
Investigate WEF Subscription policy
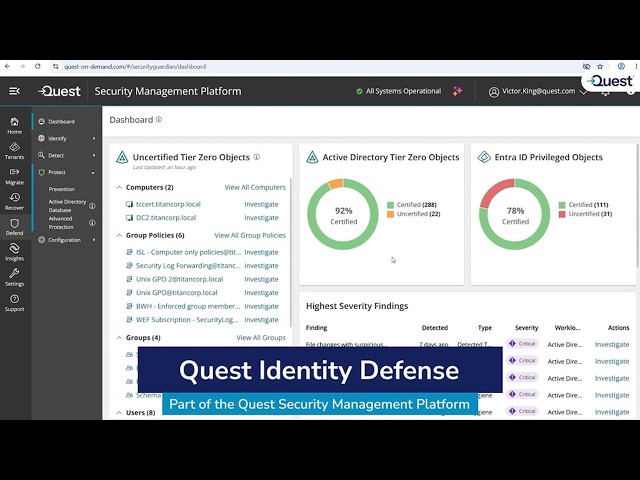pos(261,320)
